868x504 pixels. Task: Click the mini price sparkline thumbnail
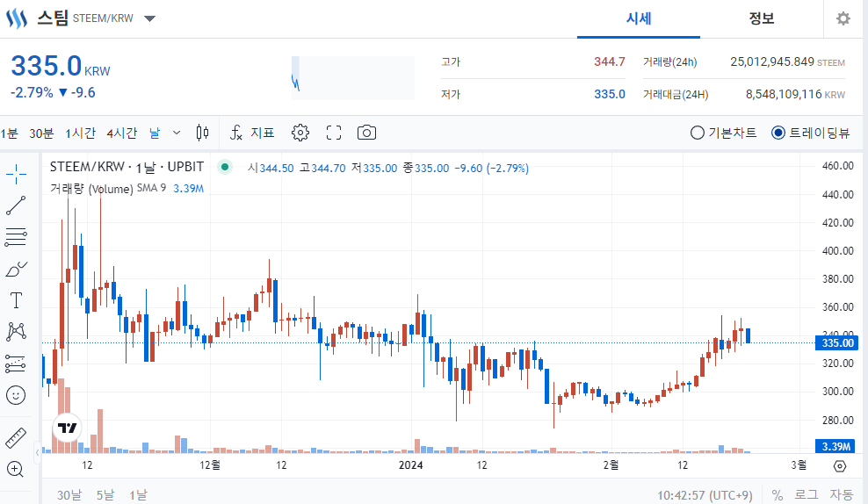pyautogui.click(x=352, y=78)
